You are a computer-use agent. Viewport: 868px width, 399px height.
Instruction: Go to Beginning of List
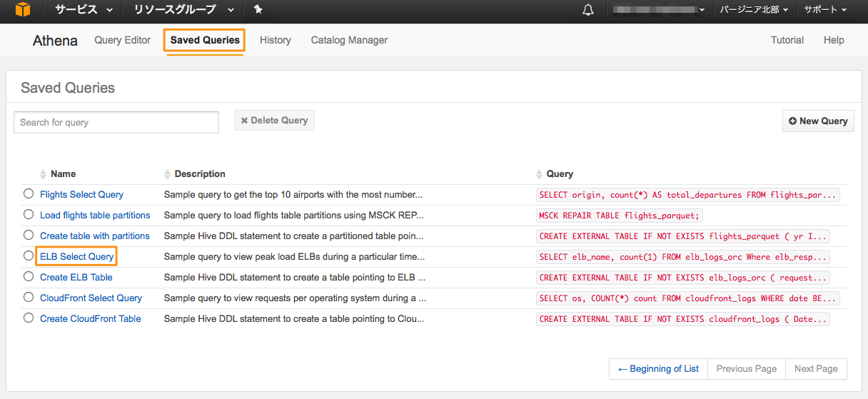pyautogui.click(x=658, y=369)
